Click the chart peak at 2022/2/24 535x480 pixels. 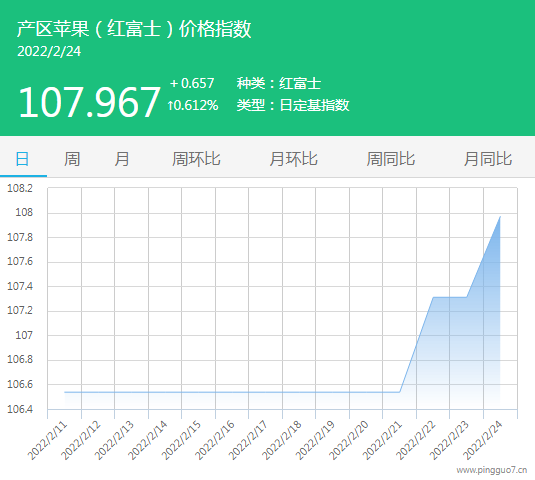pos(500,216)
